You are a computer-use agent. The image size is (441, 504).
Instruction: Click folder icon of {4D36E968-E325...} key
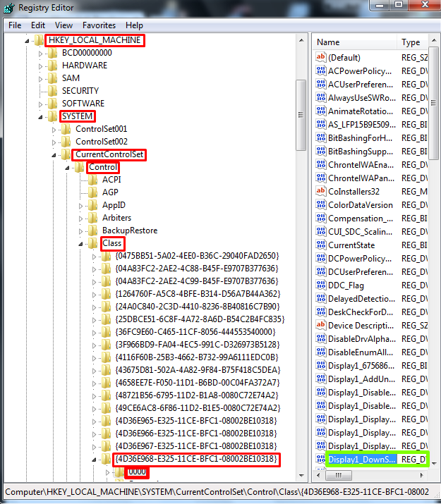pos(106,459)
